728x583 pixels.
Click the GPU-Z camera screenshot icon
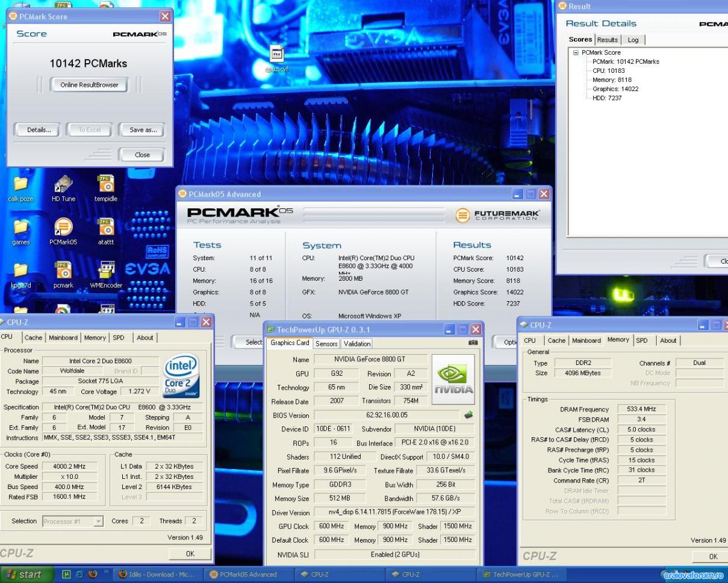click(x=473, y=342)
